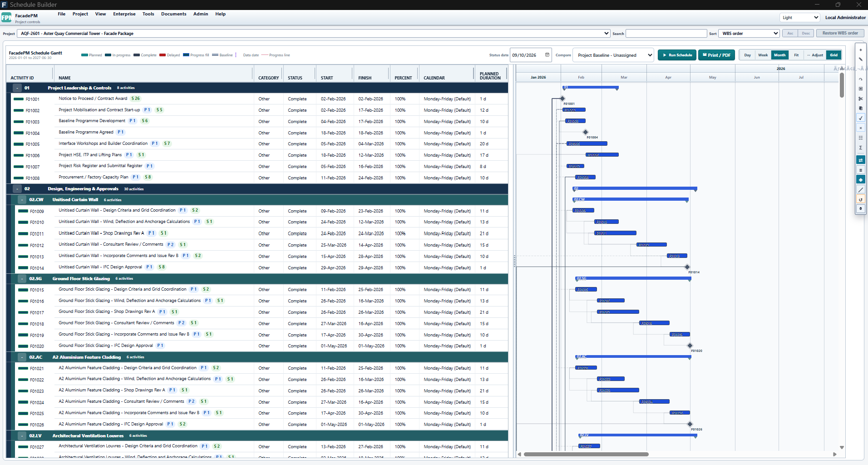
Task: Select the pencil edit icon in side toolbar
Action: pyautogui.click(x=860, y=59)
